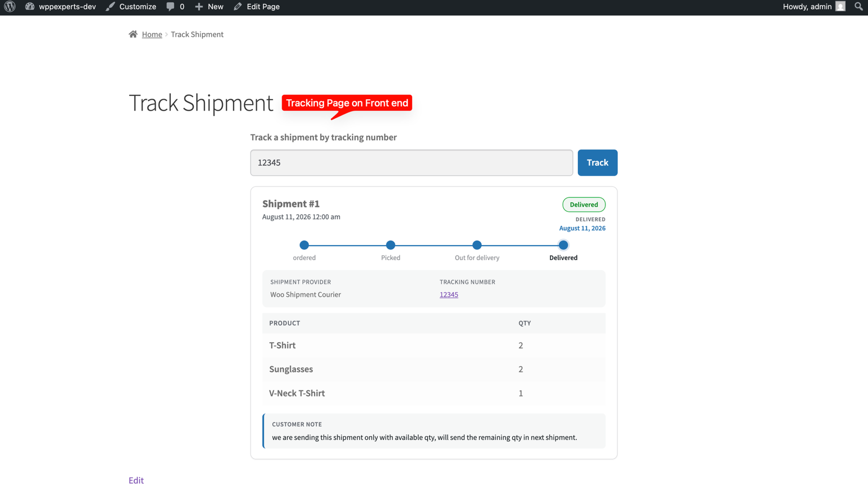Click the Delivered status badge
The width and height of the screenshot is (868, 489).
coord(584,204)
